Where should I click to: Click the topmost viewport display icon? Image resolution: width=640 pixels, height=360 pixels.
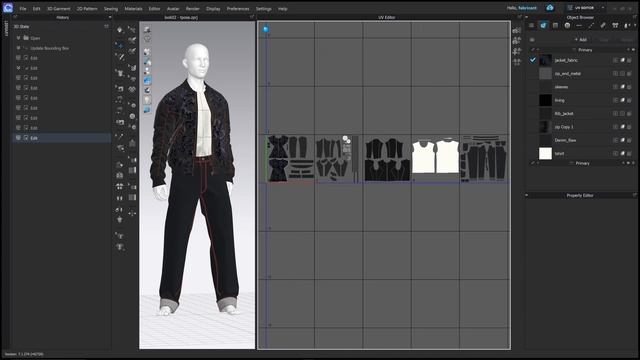147,30
